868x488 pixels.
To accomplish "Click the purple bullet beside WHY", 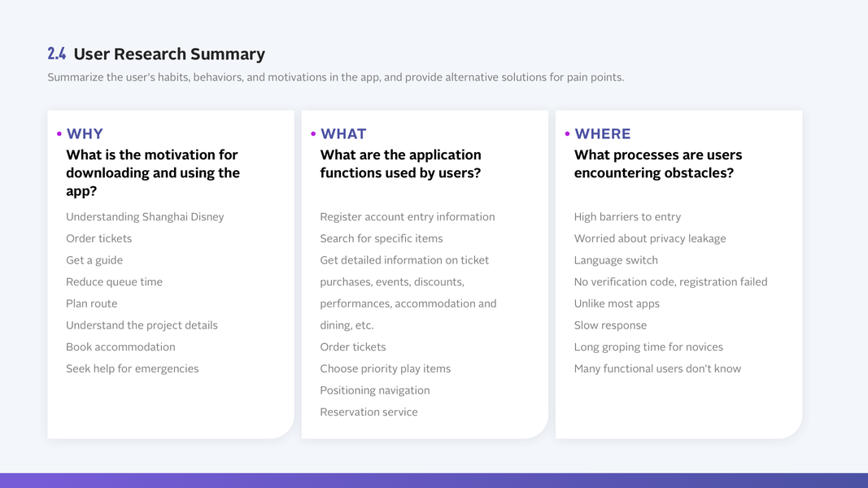I will [x=59, y=134].
